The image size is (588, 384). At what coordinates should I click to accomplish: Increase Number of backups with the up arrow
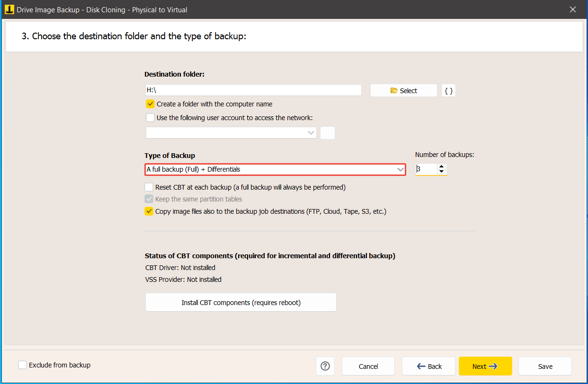pyautogui.click(x=441, y=166)
